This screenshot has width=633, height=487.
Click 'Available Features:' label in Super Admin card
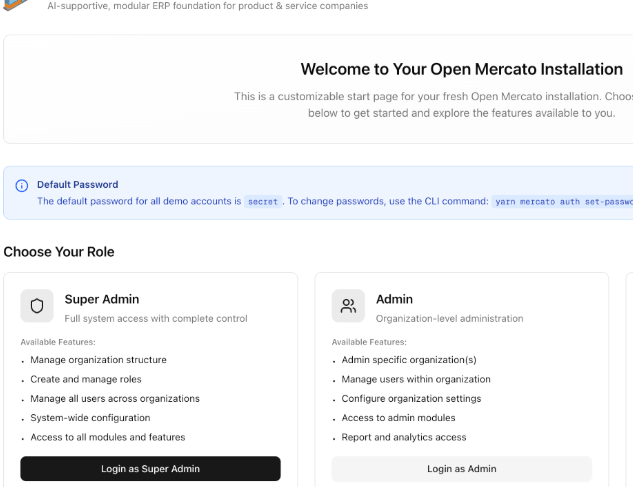(58, 342)
